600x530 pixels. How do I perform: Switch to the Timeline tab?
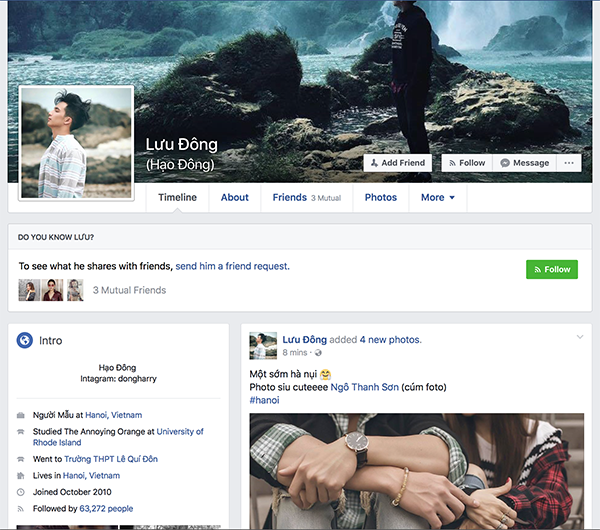(177, 198)
